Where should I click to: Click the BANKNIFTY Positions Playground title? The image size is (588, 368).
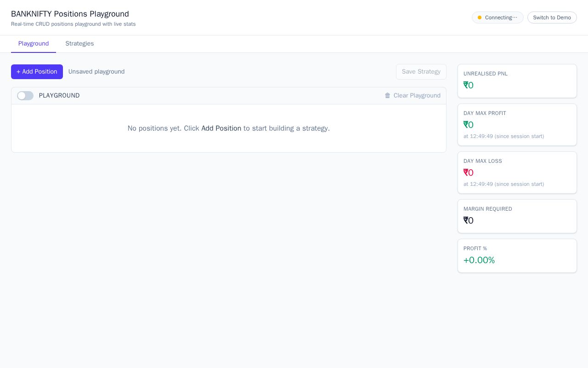point(70,14)
